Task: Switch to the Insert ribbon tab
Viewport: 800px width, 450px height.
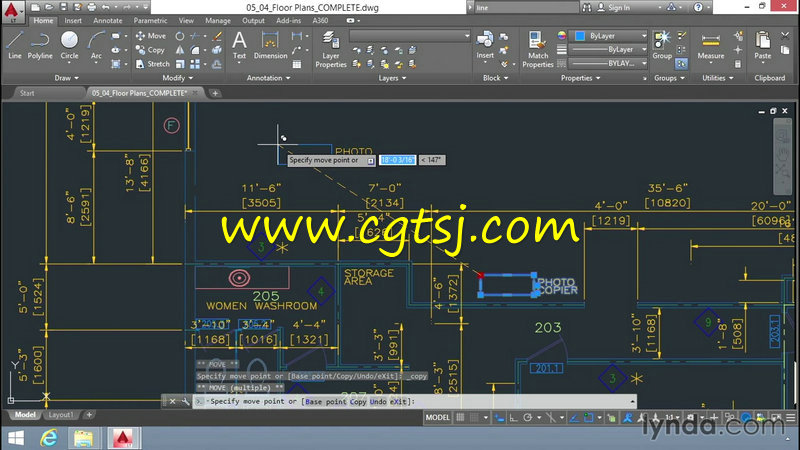Action: [73, 21]
